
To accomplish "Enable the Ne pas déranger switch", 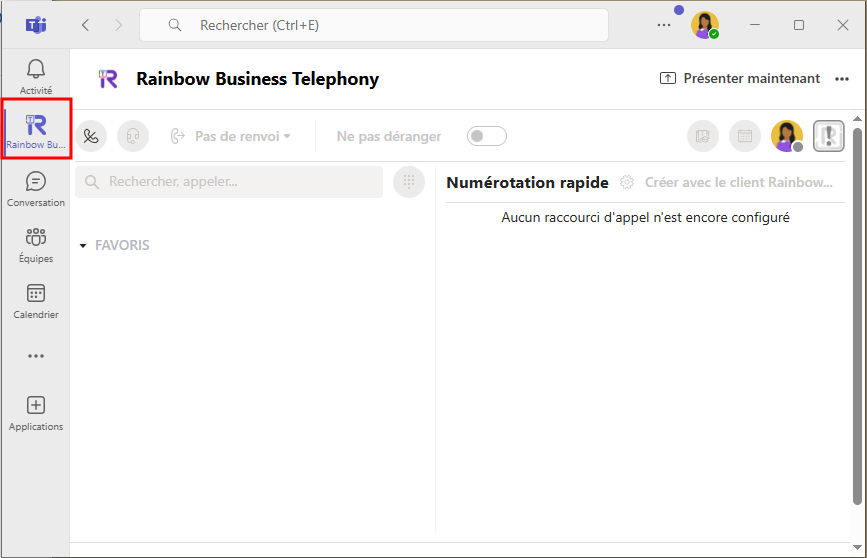I will 487,136.
